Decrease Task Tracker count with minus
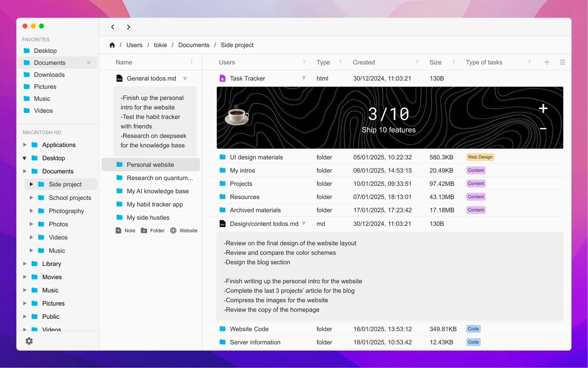 [543, 128]
